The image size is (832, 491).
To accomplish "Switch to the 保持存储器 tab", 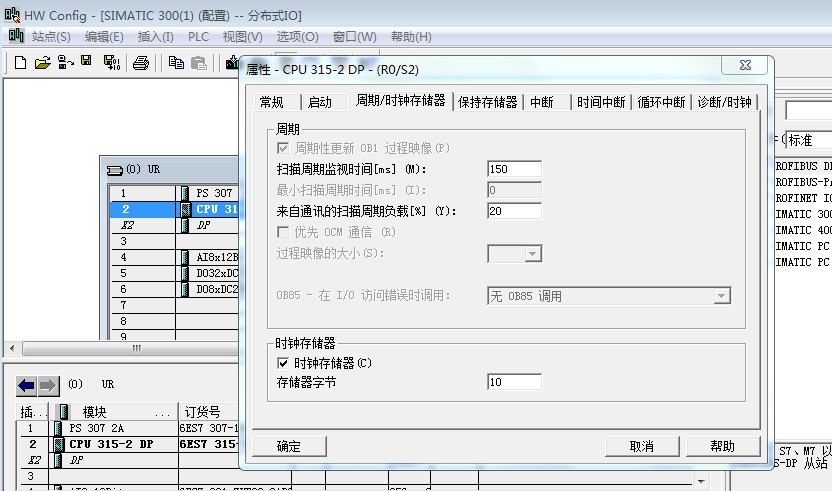I will pos(488,102).
